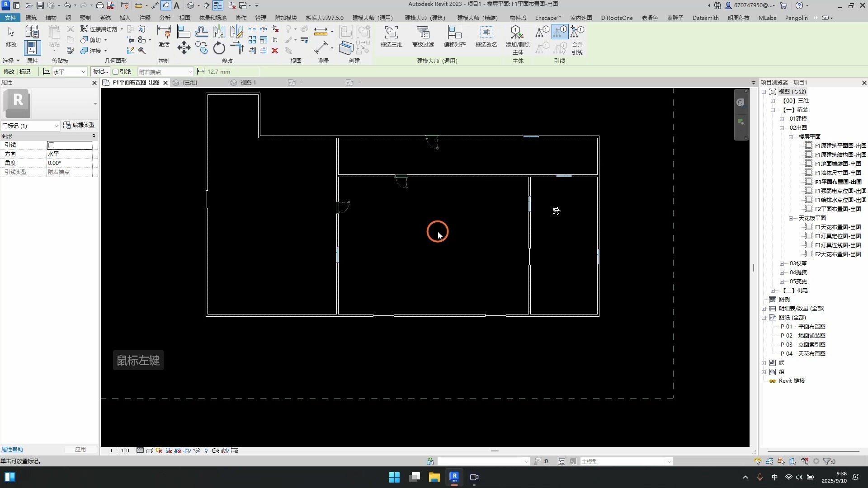Open the 文件 menu

point(10,18)
